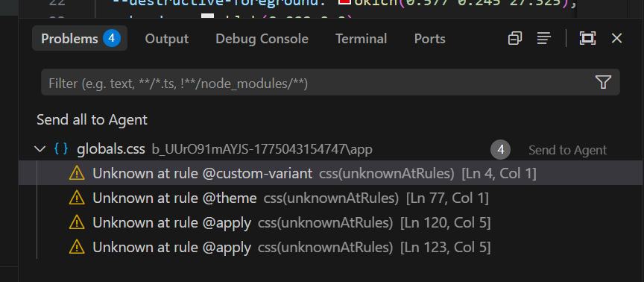
Task: Click the folder path b_UUrO91mAYJS-1775043154747\app
Action: point(262,149)
